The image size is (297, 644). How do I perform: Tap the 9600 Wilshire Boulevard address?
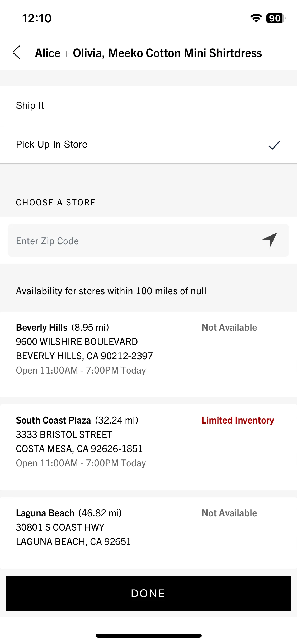(77, 342)
